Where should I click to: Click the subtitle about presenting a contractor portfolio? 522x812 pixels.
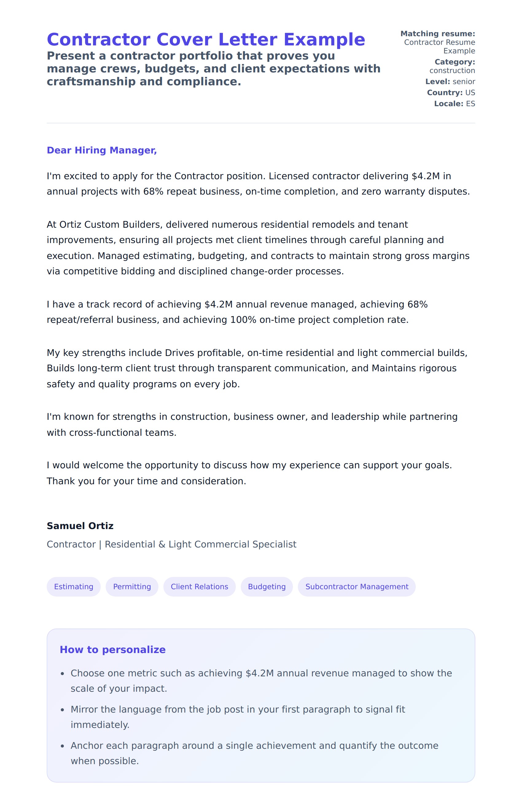213,69
